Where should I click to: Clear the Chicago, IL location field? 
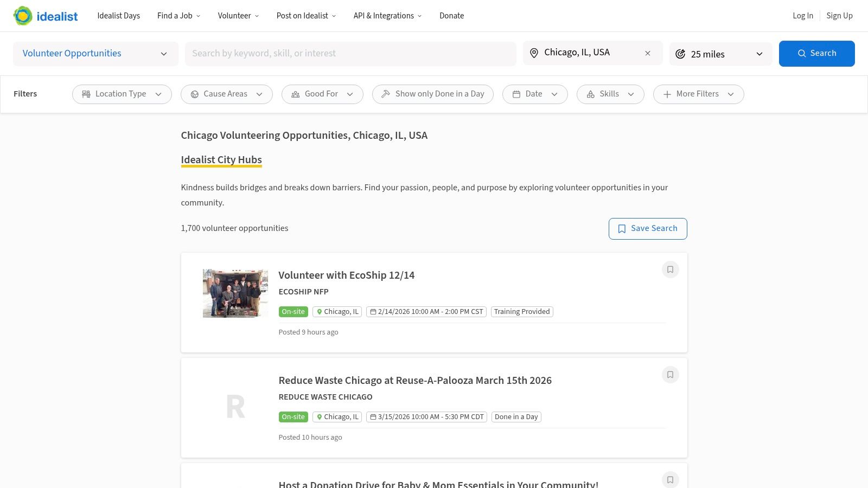click(x=648, y=53)
